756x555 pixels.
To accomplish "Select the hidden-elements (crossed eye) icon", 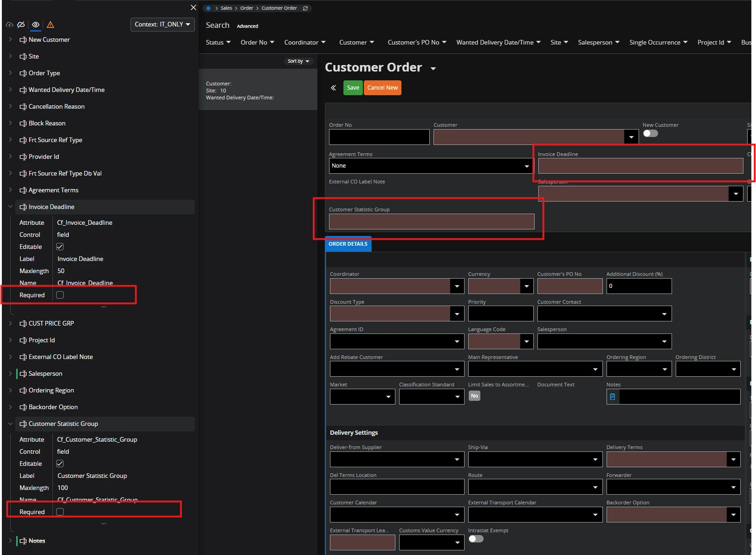I will tap(21, 25).
